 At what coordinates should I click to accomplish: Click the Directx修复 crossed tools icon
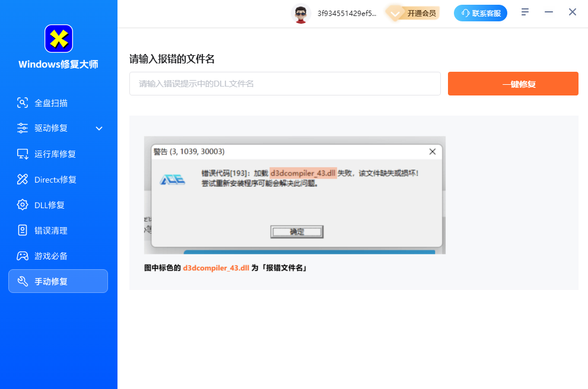23,179
